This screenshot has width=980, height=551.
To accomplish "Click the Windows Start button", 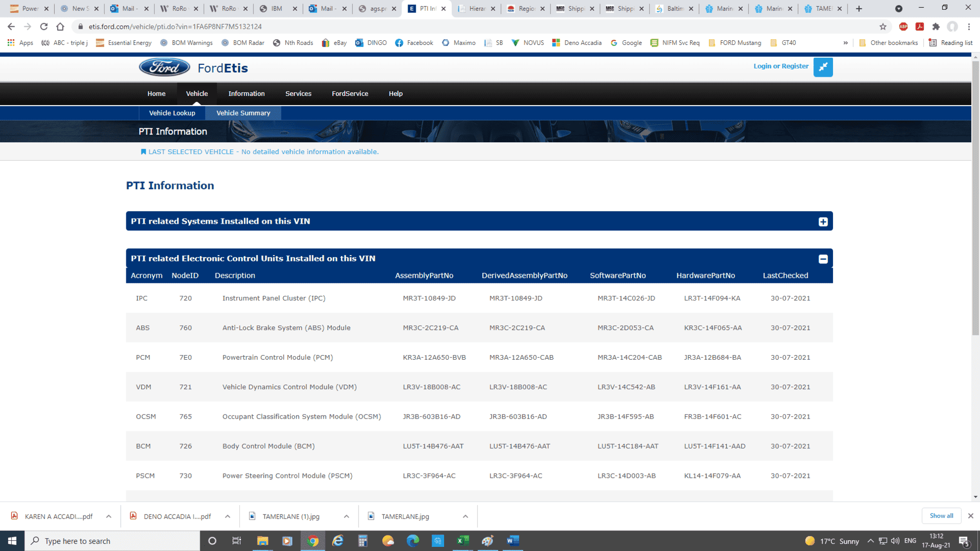I will tap(12, 541).
